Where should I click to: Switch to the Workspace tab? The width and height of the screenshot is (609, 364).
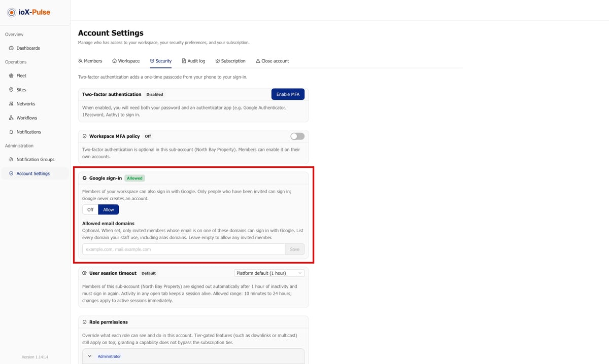coord(126,61)
